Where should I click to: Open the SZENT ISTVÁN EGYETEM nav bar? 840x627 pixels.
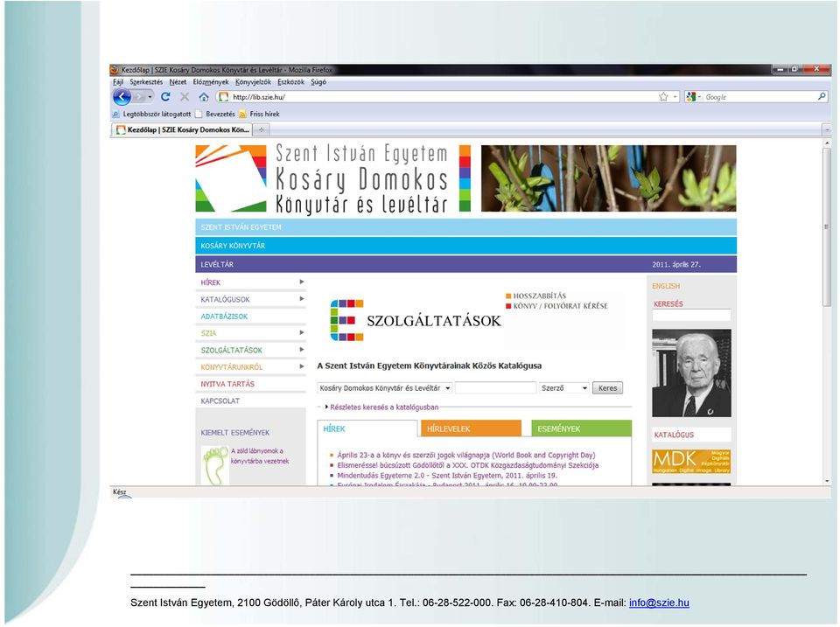click(466, 227)
